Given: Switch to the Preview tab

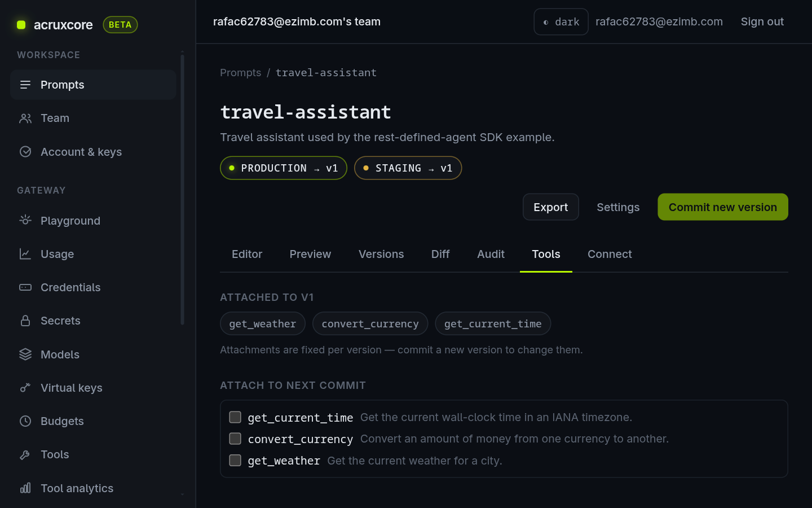Looking at the screenshot, I should coord(310,254).
